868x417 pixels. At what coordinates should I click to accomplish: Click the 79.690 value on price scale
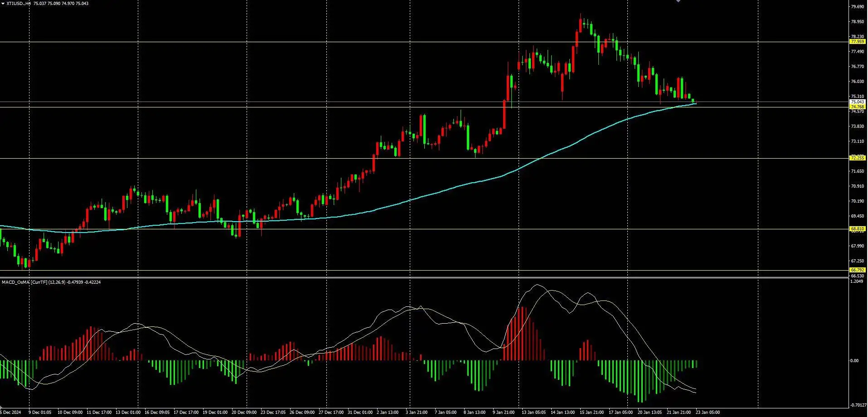857,7
